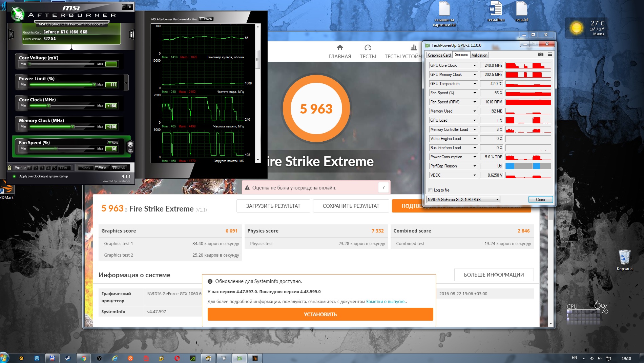Open Opera browser from the taskbar
644x363 pixels.
click(x=177, y=358)
